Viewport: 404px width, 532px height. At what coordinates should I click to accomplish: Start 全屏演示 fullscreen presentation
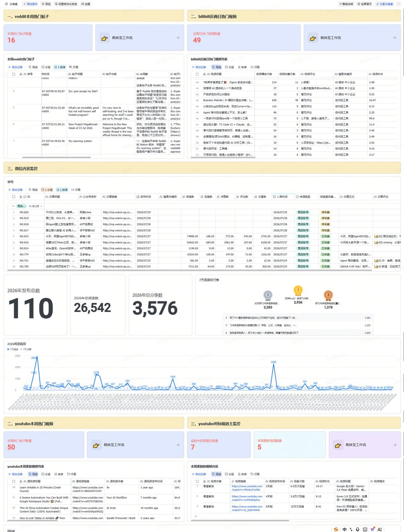pyautogui.click(x=365, y=4)
